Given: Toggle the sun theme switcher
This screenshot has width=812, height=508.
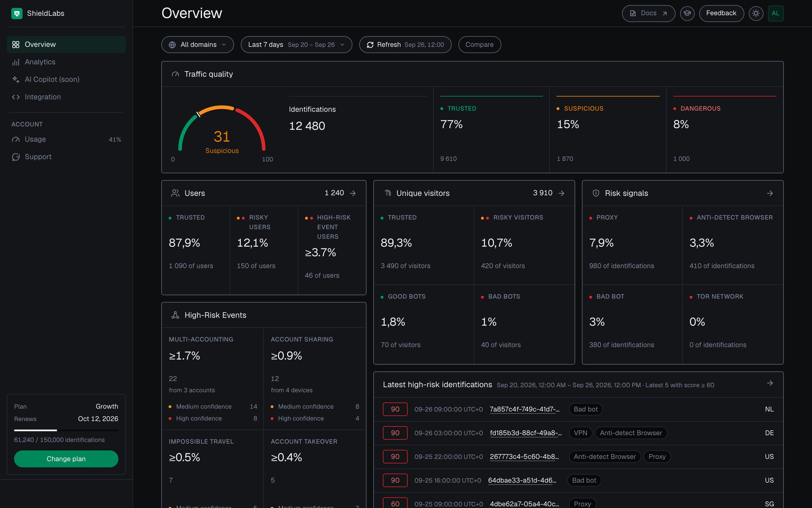Looking at the screenshot, I should coord(756,14).
